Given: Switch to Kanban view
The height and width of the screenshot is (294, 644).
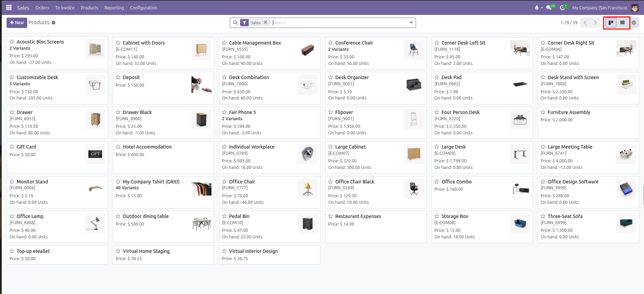Looking at the screenshot, I should [611, 23].
